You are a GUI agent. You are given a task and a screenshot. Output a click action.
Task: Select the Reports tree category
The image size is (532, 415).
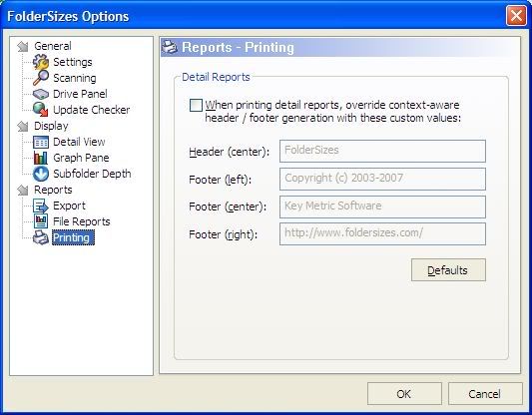coord(53,190)
